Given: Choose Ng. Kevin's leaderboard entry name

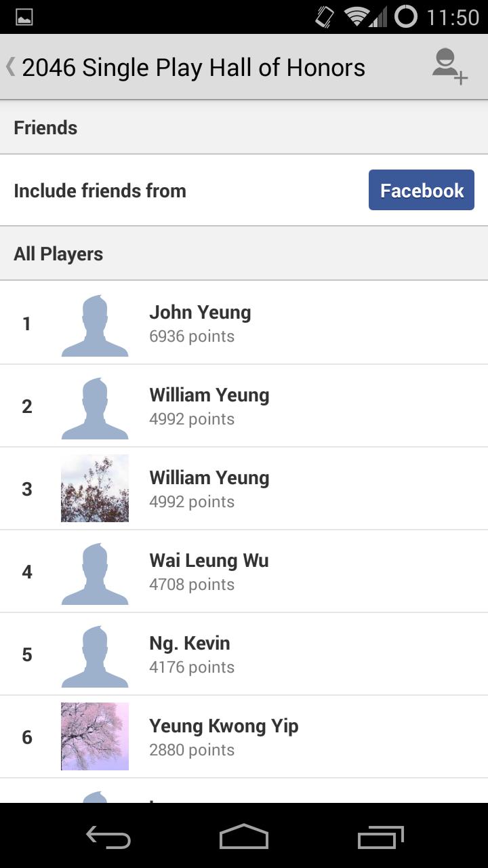Looking at the screenshot, I should point(189,643).
